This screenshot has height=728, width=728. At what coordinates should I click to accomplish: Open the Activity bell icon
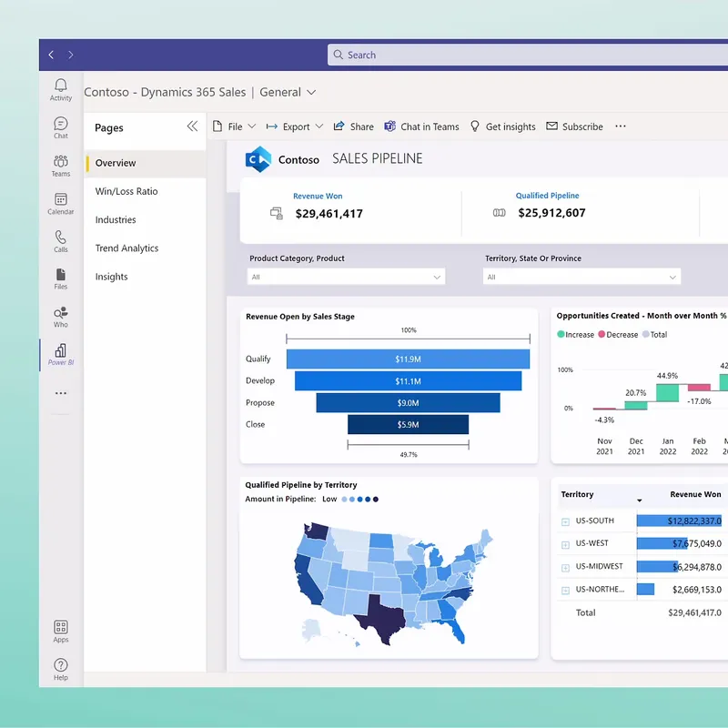[x=61, y=89]
